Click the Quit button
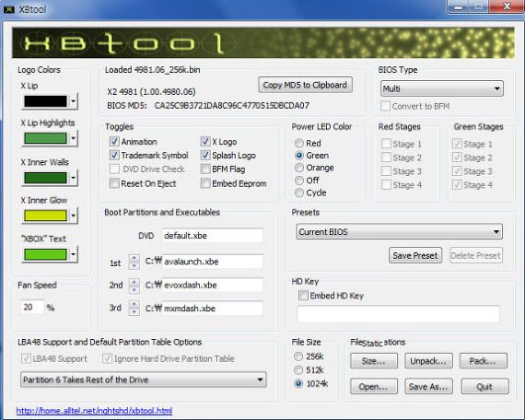Image resolution: width=525 pixels, height=420 pixels. click(x=484, y=387)
